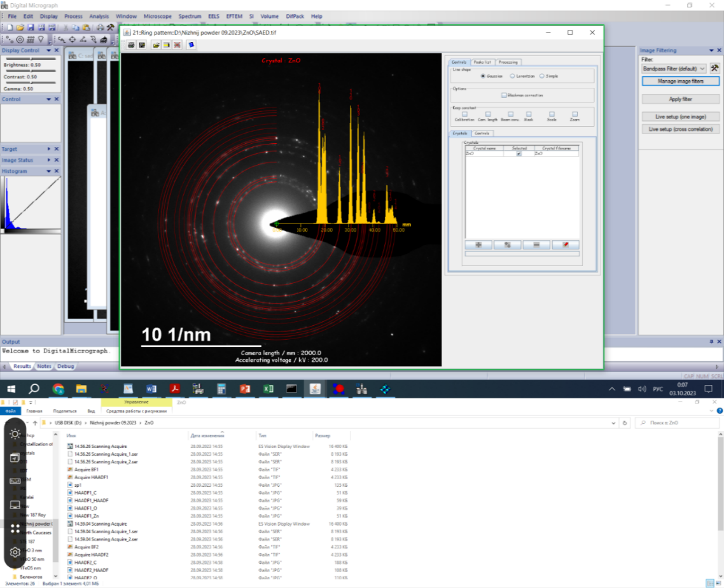Click the open folder icon in Ring pattern window
This screenshot has height=588, width=724.
point(156,45)
